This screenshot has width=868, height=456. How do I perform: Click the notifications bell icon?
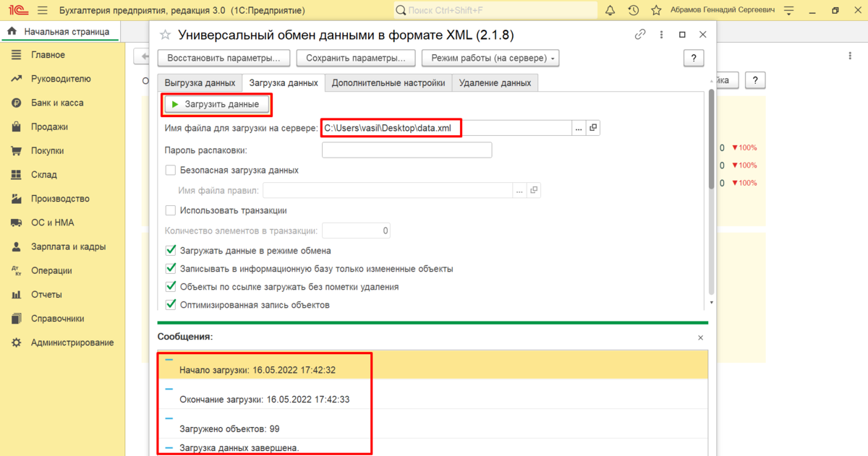[x=610, y=11]
